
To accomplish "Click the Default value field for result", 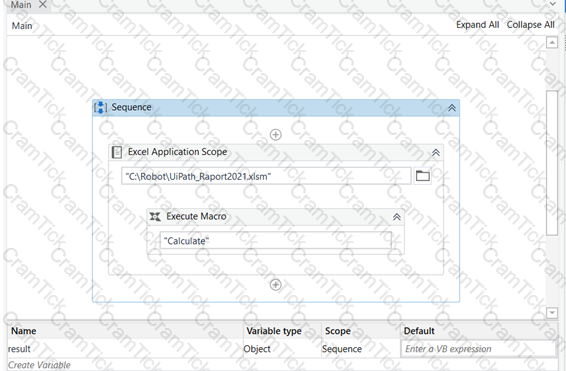I will click(x=478, y=349).
